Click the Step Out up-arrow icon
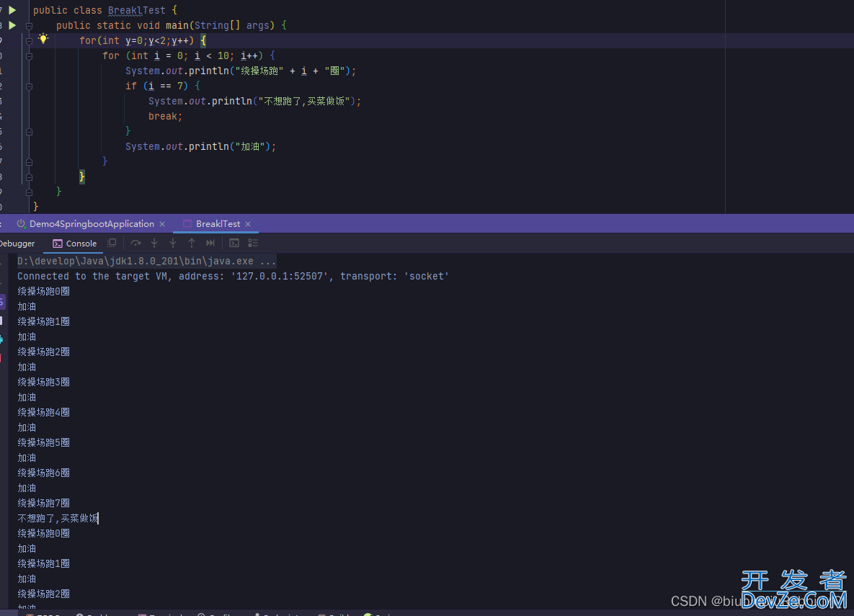 click(192, 243)
